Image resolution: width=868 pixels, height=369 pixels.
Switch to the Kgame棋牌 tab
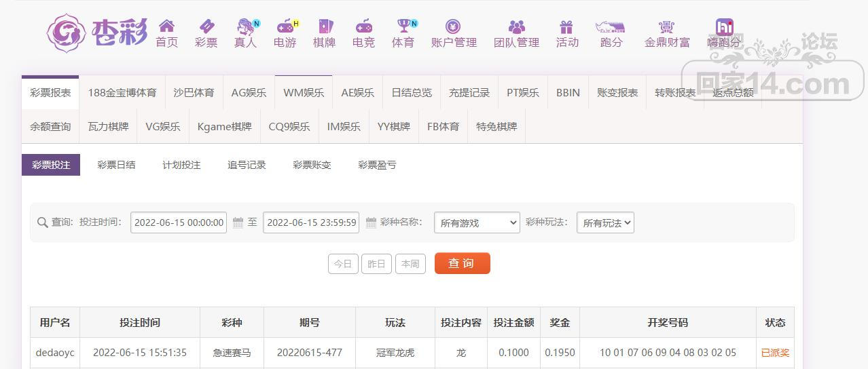pyautogui.click(x=224, y=126)
